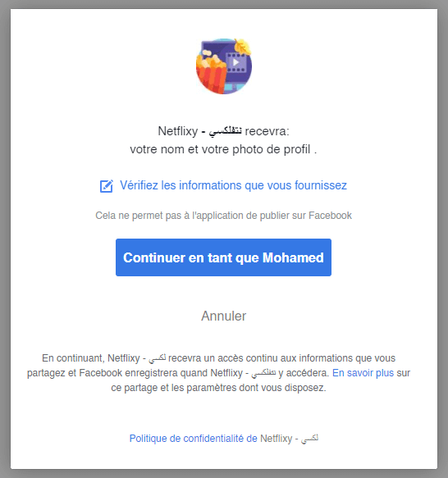Click the word Mohamed on the blue button

tap(293, 257)
